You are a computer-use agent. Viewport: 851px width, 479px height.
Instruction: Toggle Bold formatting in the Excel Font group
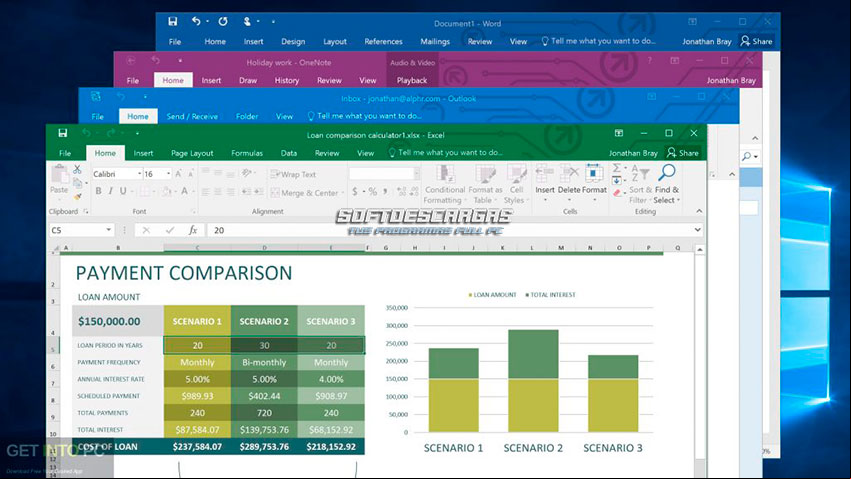tap(98, 191)
